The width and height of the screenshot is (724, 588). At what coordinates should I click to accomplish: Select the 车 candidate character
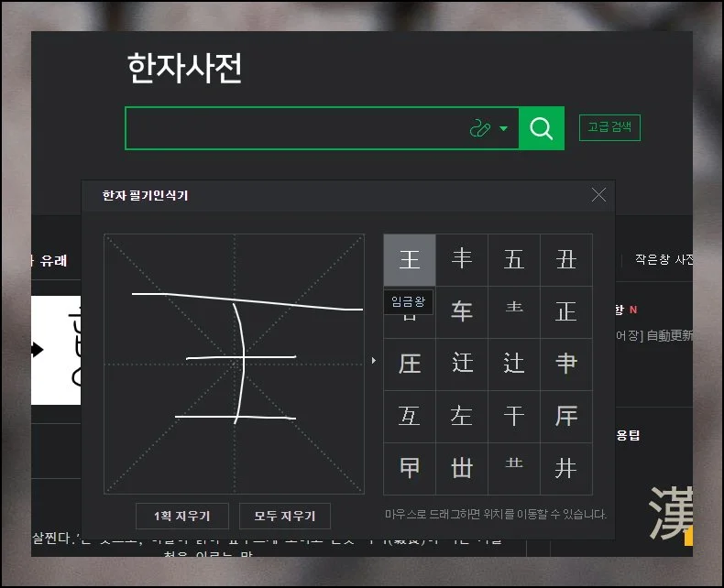point(462,312)
